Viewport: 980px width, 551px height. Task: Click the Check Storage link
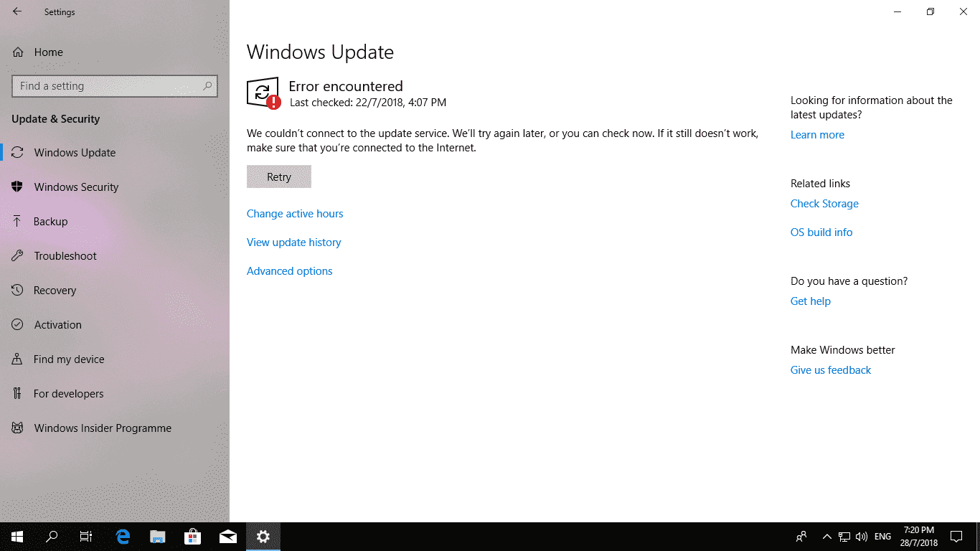pyautogui.click(x=824, y=203)
